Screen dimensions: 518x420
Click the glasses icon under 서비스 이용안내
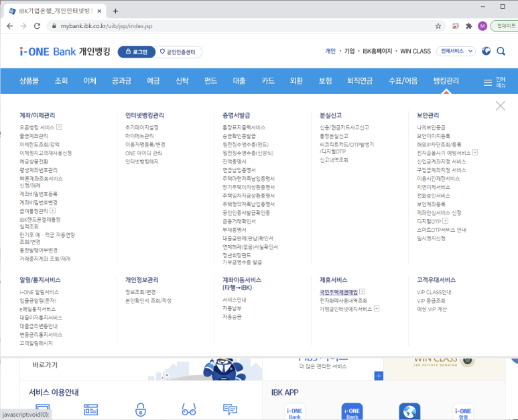coord(189,409)
